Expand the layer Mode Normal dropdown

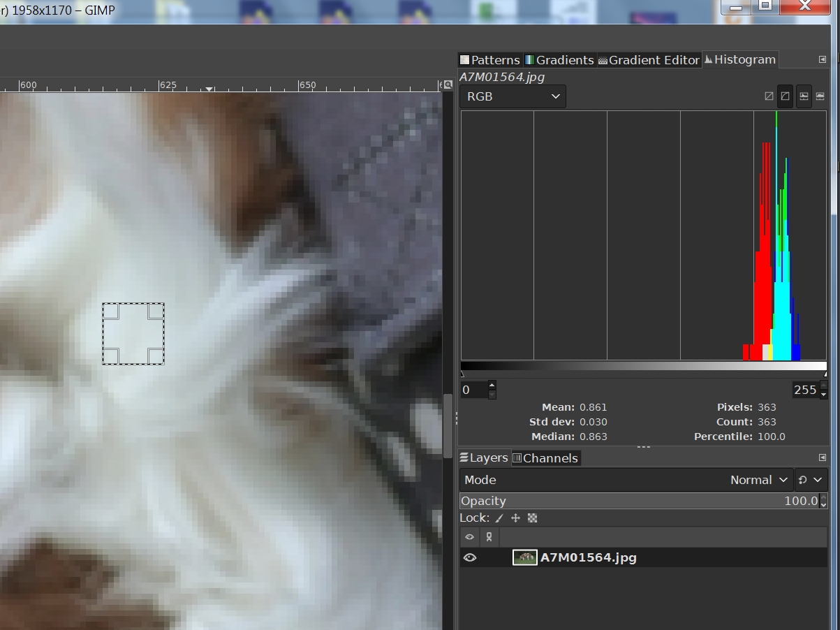coord(759,480)
